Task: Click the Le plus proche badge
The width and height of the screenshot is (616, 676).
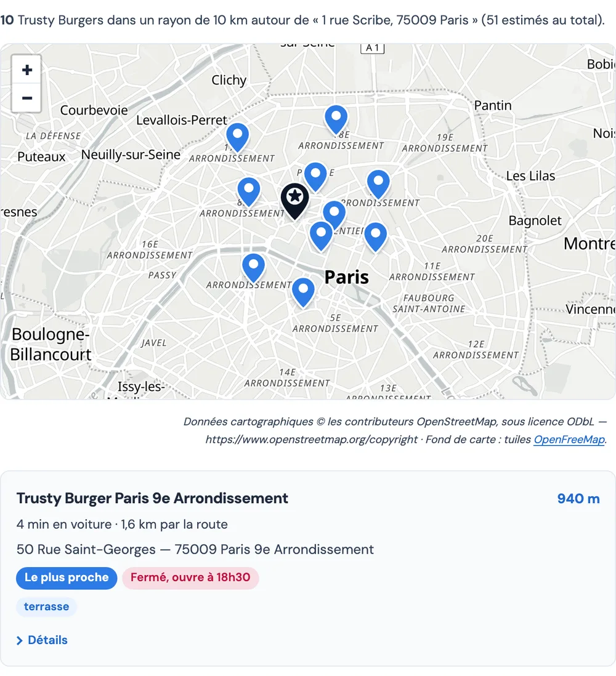Action: (67, 577)
